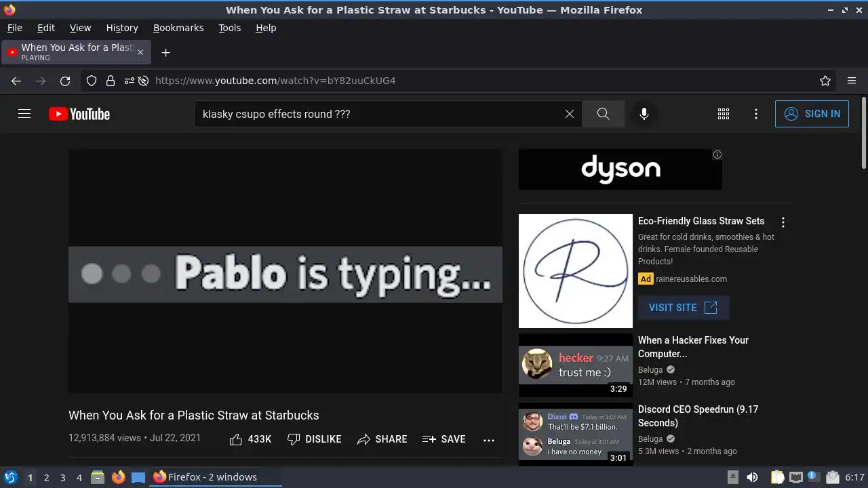Open the Bookmarks menu
Screen dimensions: 868x488
tap(178, 28)
